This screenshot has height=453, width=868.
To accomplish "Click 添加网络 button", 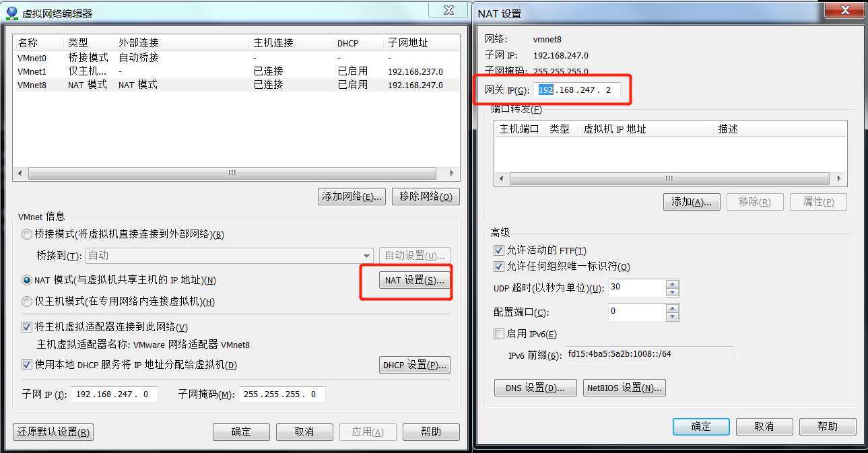I will [x=352, y=197].
